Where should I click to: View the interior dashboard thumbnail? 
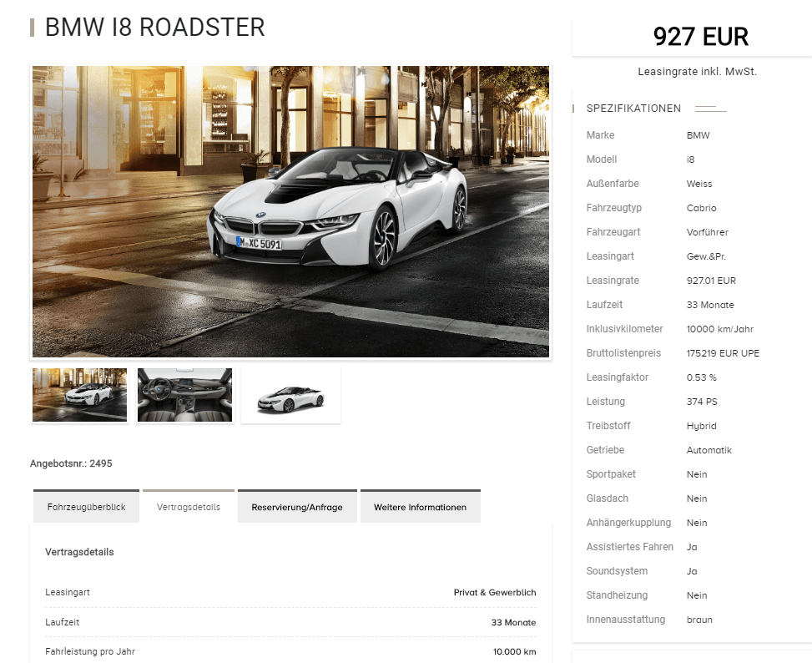[x=185, y=395]
